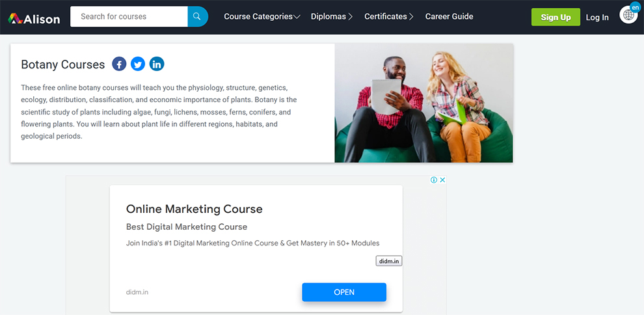Click the didm.in link in the ad footer
Viewport: 644px width, 315px height.
click(137, 292)
